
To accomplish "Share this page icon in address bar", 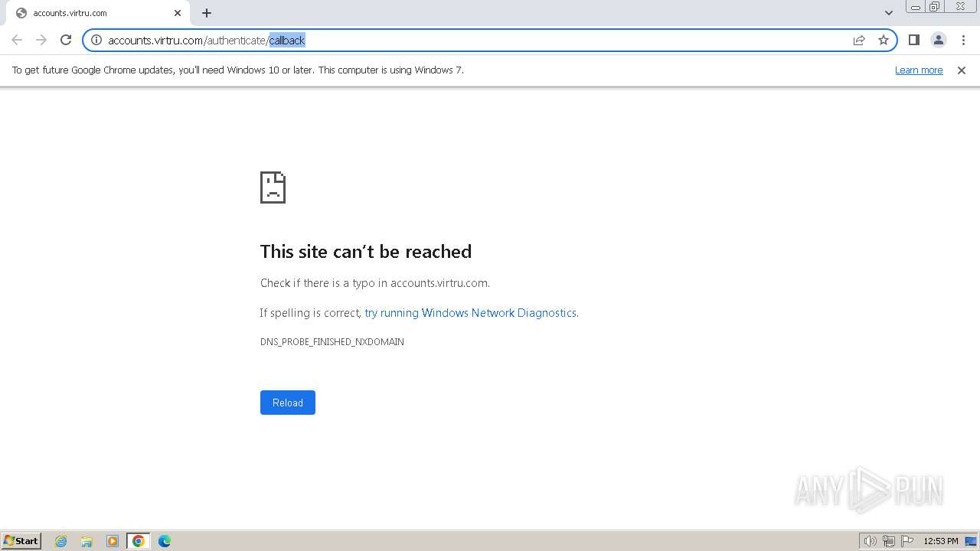I will [x=859, y=40].
